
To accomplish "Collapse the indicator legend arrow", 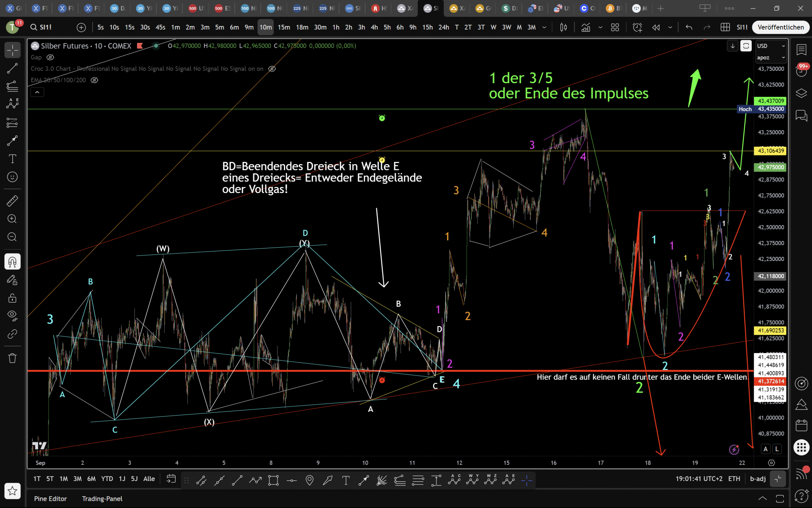I will 37,92.
